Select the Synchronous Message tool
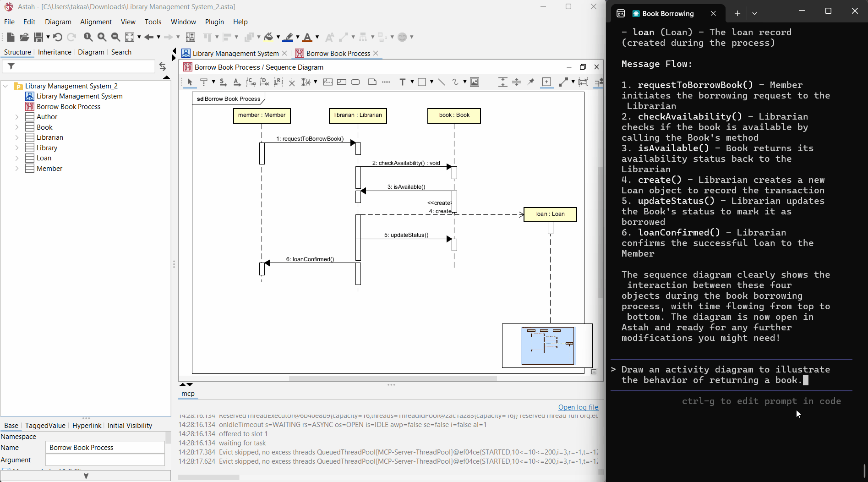Viewport: 868px width, 482px height. click(x=223, y=82)
